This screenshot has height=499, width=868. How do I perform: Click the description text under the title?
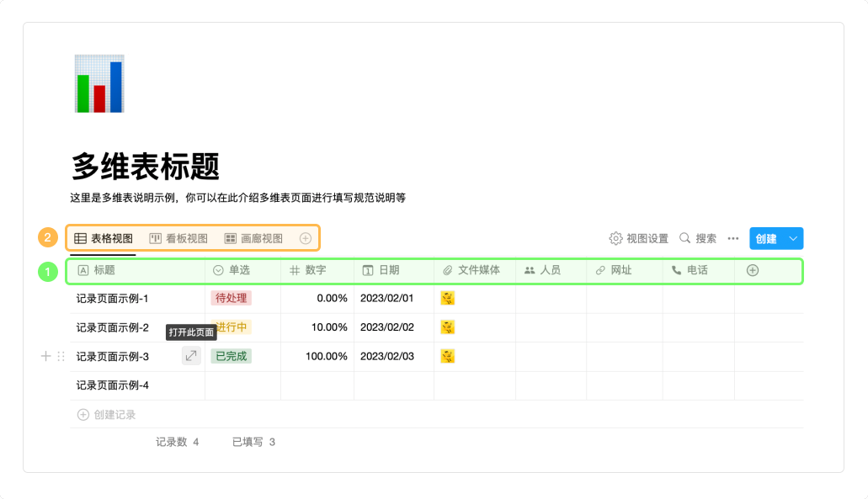[238, 198]
